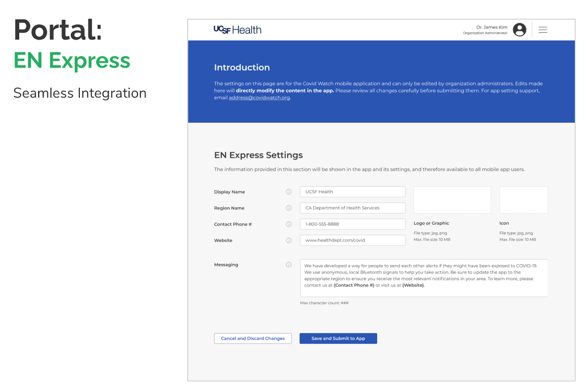Screen dimensions: 588x386
Task: Click the Display Name info icon
Action: pos(289,192)
